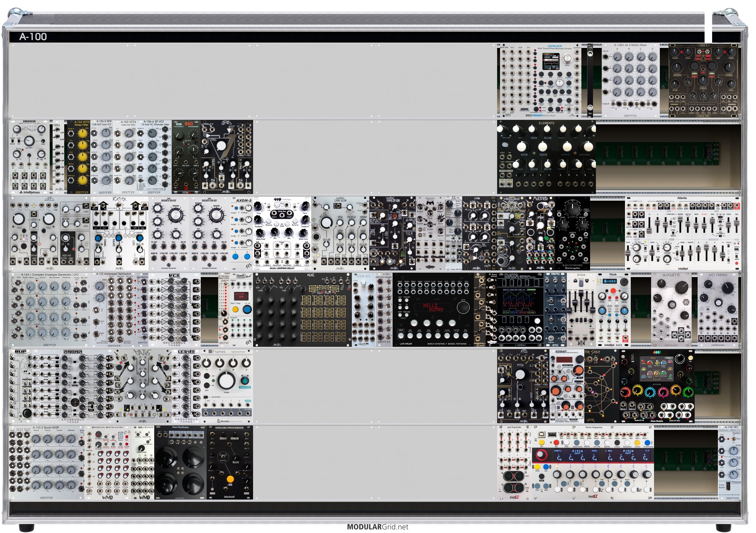756x533 pixels.
Task: Click the A-100 case label
Action: tap(33, 37)
